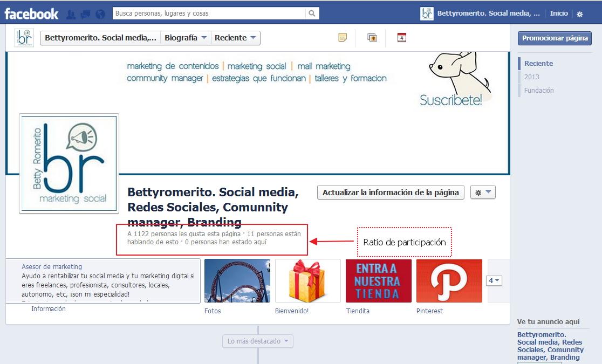Open the photo album icon in page toolbar
Image resolution: width=602 pixels, height=364 pixels.
372,38
